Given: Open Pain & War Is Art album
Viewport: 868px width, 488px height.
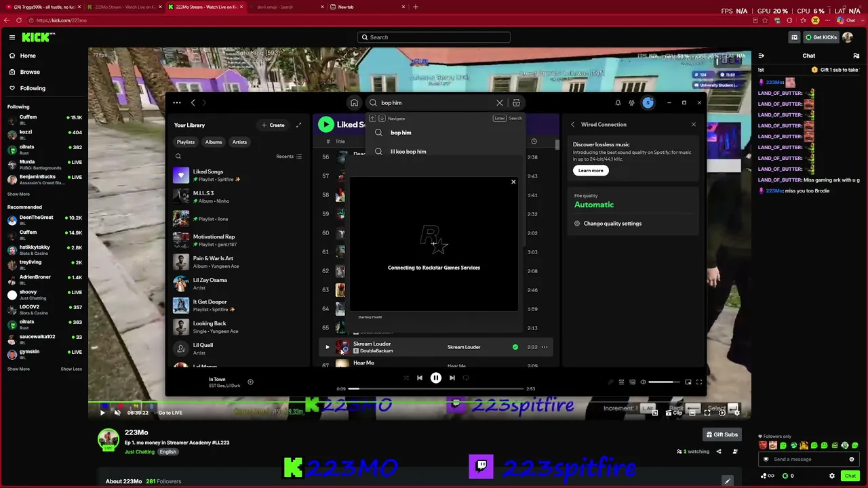Looking at the screenshot, I should click(x=237, y=262).
